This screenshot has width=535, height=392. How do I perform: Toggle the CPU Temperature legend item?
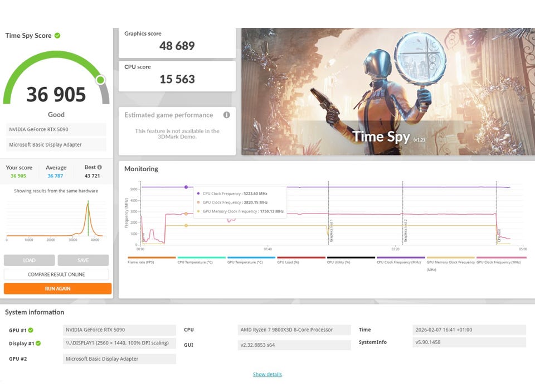(201, 260)
